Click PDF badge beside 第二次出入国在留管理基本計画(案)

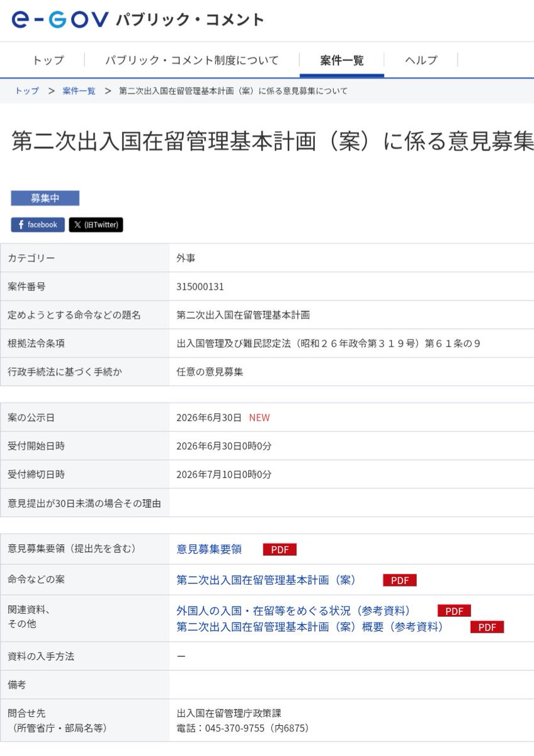400,580
